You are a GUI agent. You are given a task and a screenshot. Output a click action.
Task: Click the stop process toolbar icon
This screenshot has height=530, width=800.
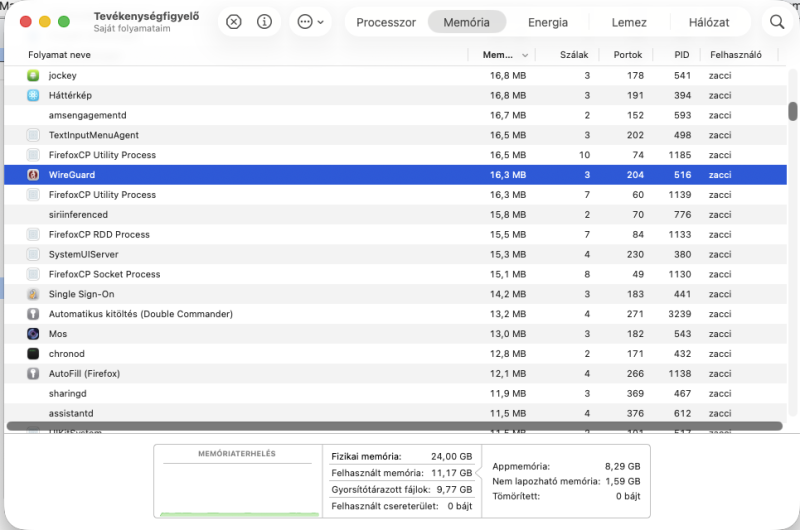233,22
